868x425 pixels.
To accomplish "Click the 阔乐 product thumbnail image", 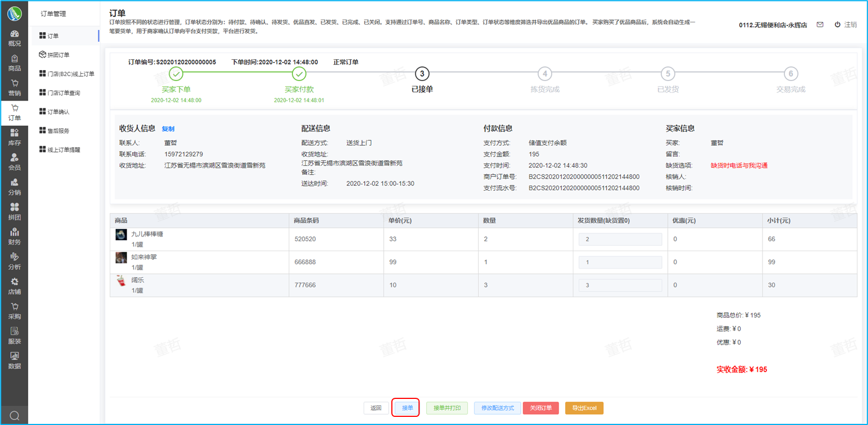I will click(121, 281).
